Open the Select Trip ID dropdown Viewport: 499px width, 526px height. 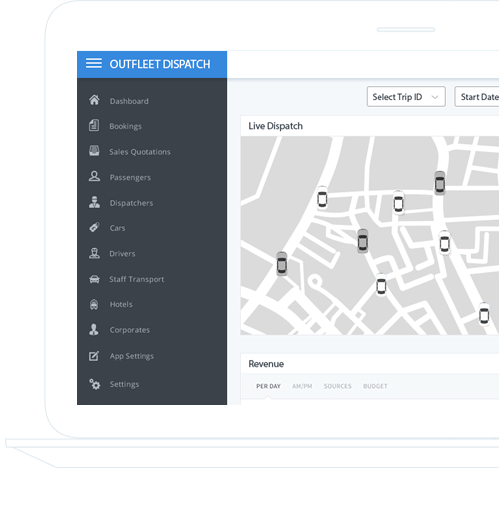(x=406, y=97)
